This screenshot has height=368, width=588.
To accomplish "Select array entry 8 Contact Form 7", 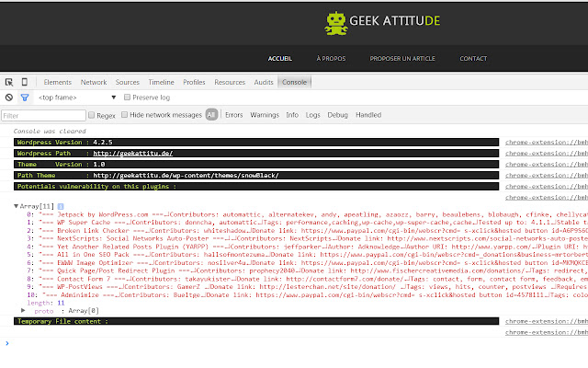I will [x=308, y=279].
